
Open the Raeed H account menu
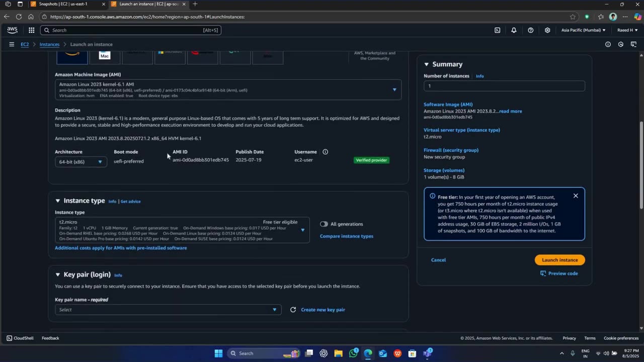628,30
